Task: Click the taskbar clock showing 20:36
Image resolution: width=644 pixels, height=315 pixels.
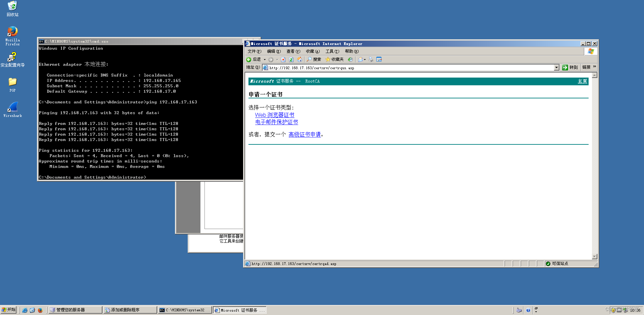Action: coord(635,310)
